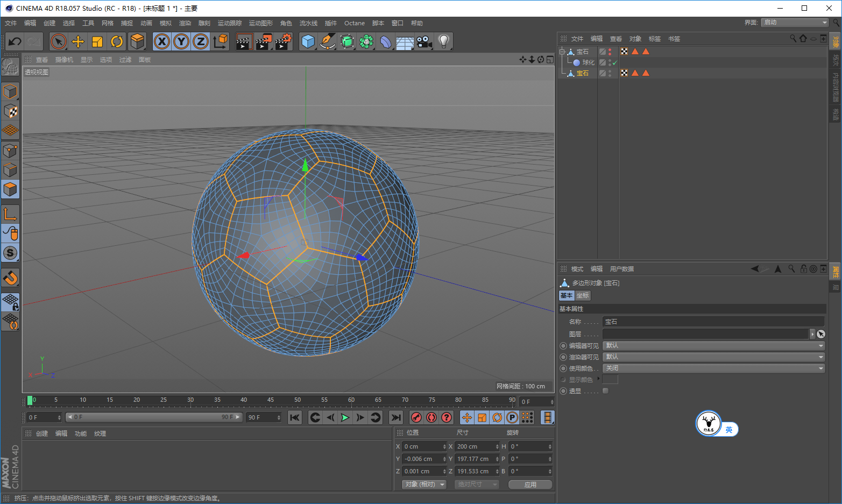The image size is (842, 504).
Task: Play the animation forward
Action: point(345,417)
